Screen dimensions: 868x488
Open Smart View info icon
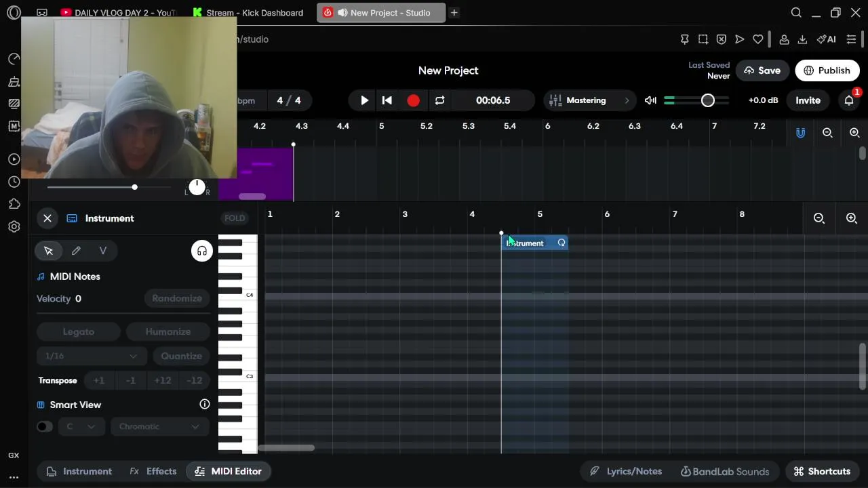[205, 404]
